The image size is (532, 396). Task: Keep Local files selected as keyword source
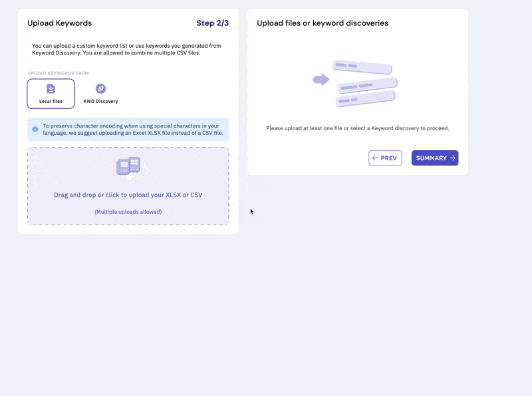click(x=51, y=93)
